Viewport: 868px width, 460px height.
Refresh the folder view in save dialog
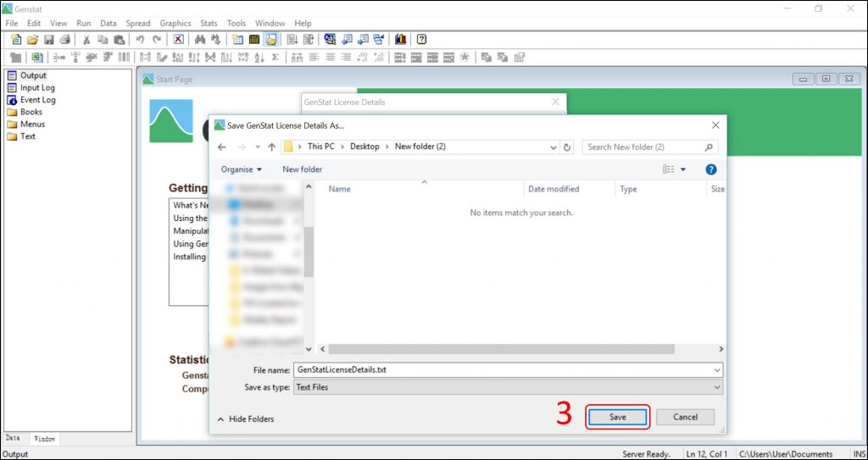567,147
